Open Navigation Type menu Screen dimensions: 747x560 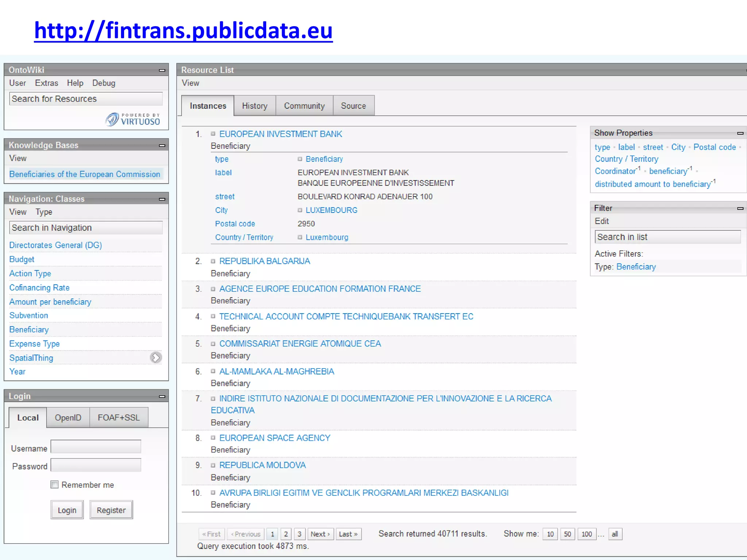pos(44,212)
